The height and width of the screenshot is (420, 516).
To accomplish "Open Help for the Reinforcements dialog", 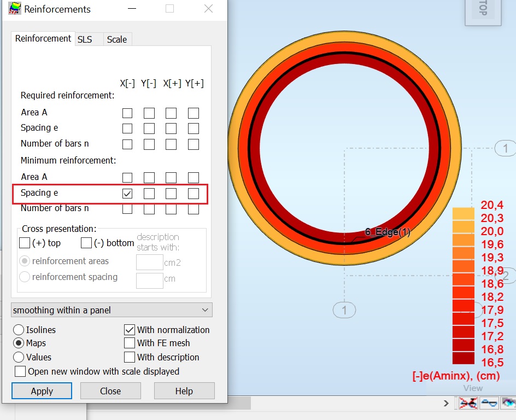I will [x=185, y=391].
